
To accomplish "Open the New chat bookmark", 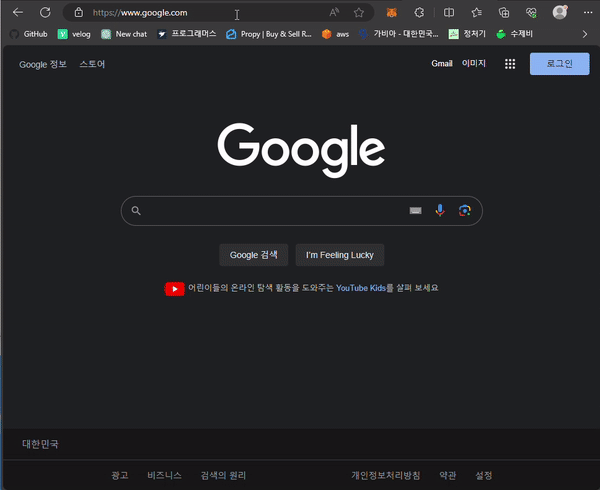I will coord(124,34).
